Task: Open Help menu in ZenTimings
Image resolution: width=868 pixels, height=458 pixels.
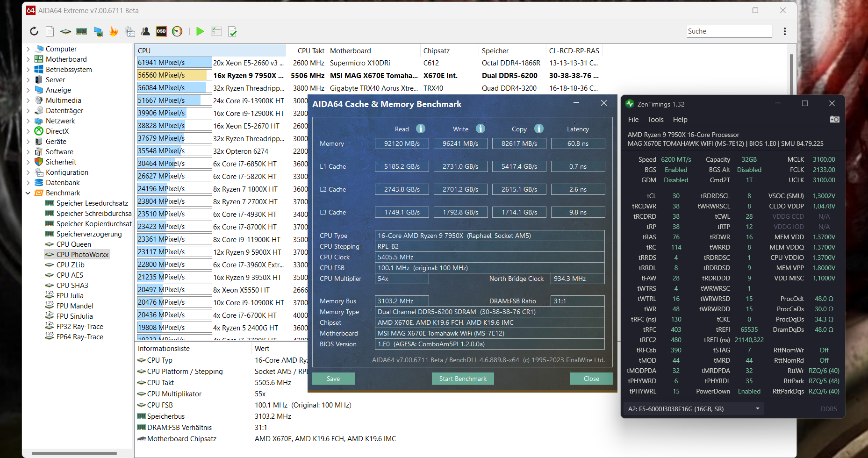Action: 680,120
